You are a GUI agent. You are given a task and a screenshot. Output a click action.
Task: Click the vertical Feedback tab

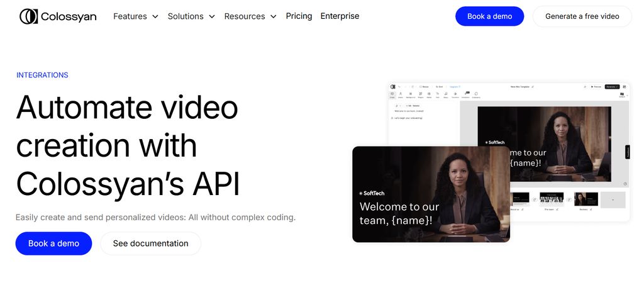pos(627,152)
